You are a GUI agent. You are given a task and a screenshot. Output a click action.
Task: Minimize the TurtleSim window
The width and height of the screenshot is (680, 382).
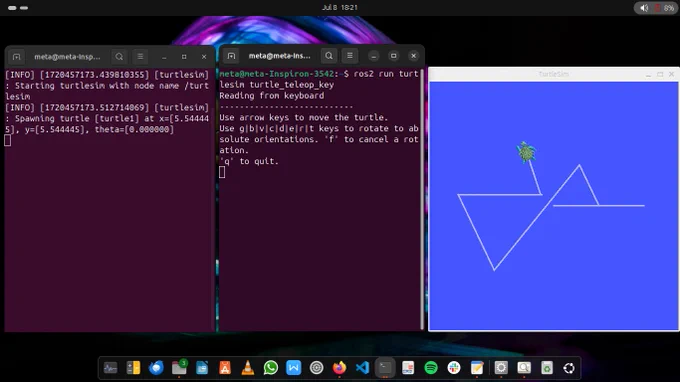coord(648,74)
